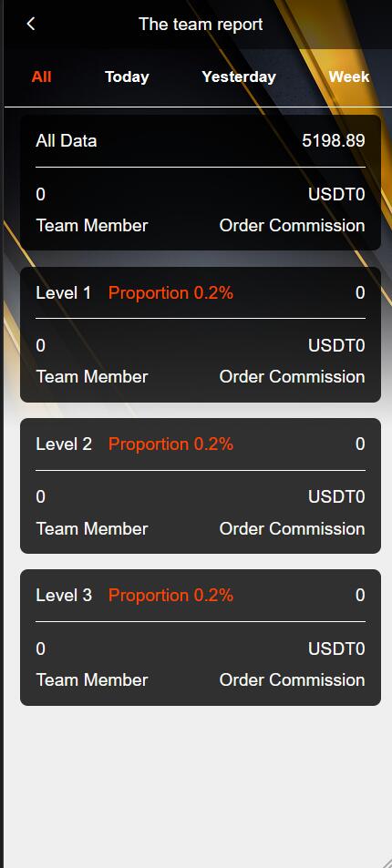The width and height of the screenshot is (392, 868).
Task: Click the team report page title
Action: tap(201, 25)
